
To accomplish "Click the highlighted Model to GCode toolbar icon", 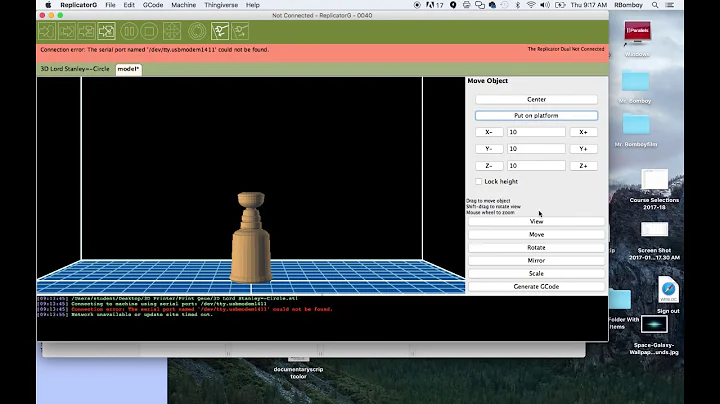I will tap(106, 31).
